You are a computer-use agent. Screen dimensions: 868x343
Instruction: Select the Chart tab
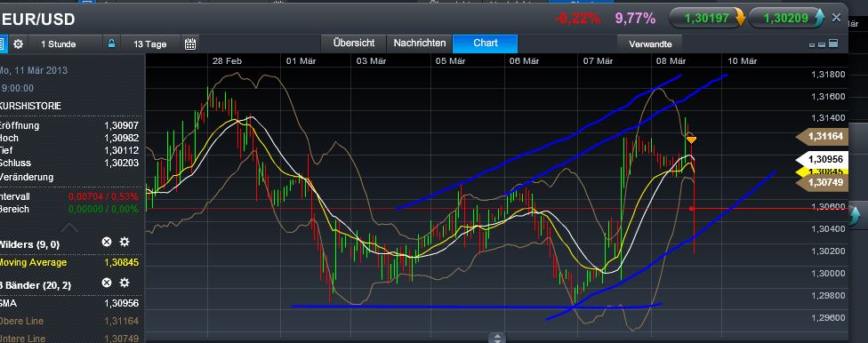click(485, 44)
